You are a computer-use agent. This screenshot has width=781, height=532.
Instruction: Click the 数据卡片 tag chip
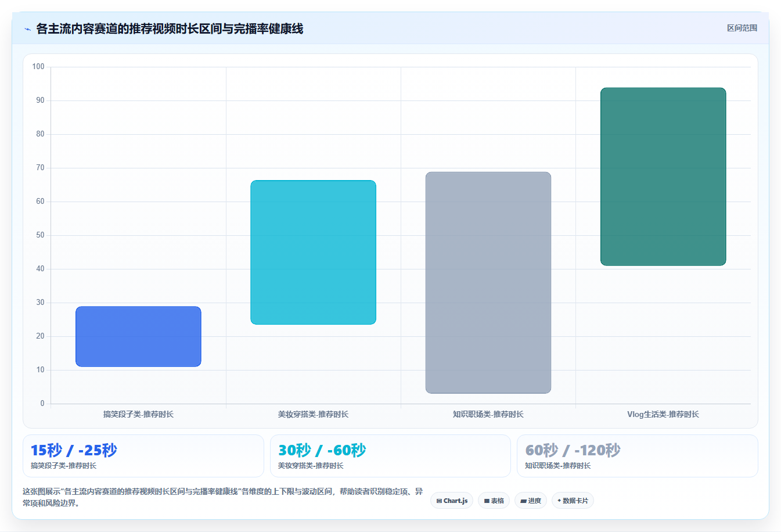point(573,501)
